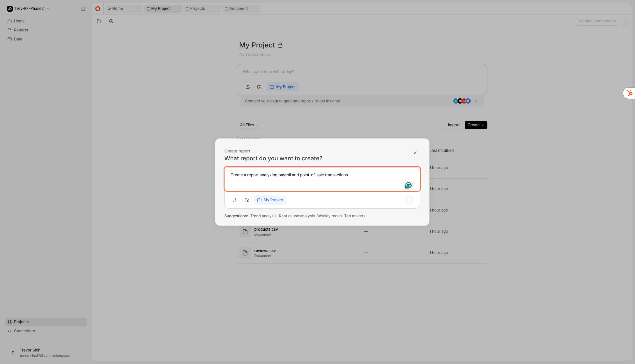
Task: Open the Create dropdown button
Action: point(476,125)
